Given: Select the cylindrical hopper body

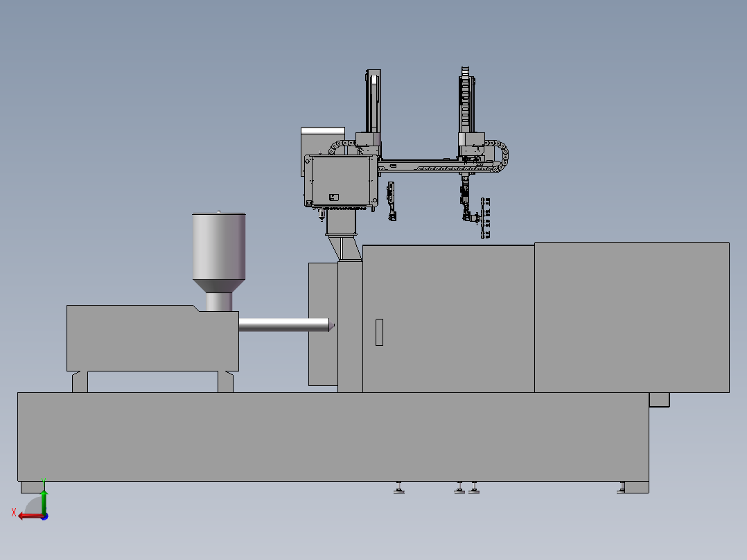Looking at the screenshot, I should [x=219, y=246].
